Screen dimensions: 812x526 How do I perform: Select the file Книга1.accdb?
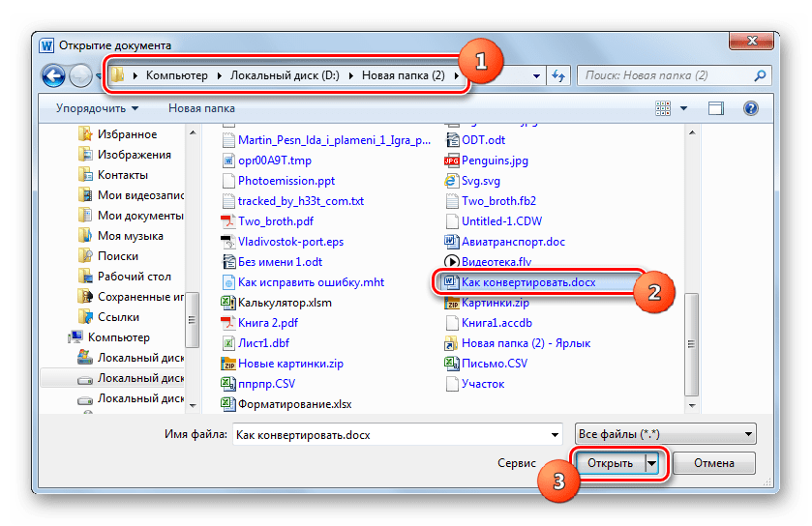click(x=496, y=323)
